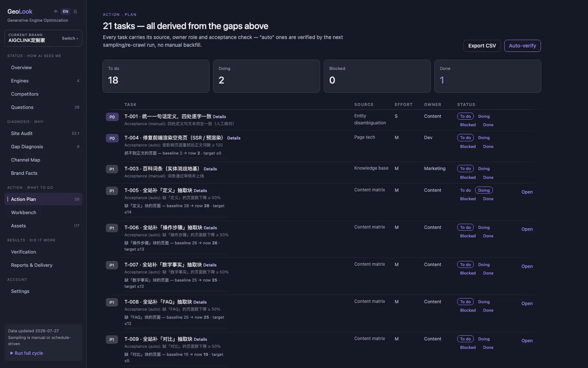Open Settings in sidebar
588x368 pixels.
coord(43,291)
